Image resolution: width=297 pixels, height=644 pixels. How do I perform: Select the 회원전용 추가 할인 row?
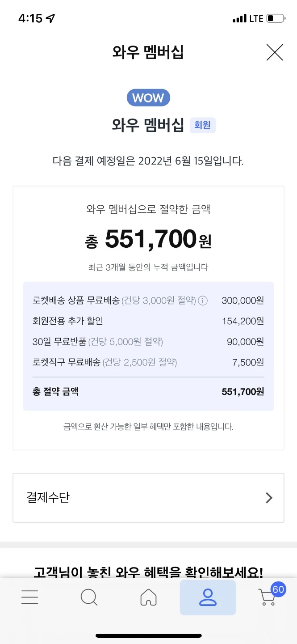click(148, 321)
